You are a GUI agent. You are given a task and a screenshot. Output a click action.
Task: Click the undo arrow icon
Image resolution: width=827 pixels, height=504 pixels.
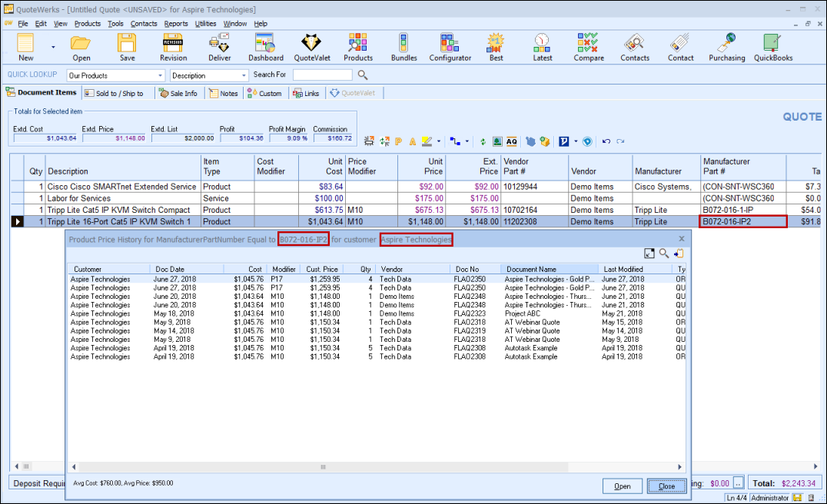tap(606, 141)
